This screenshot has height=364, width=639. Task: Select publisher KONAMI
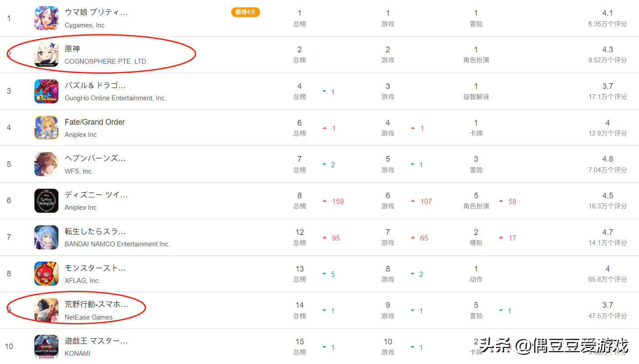pyautogui.click(x=78, y=354)
